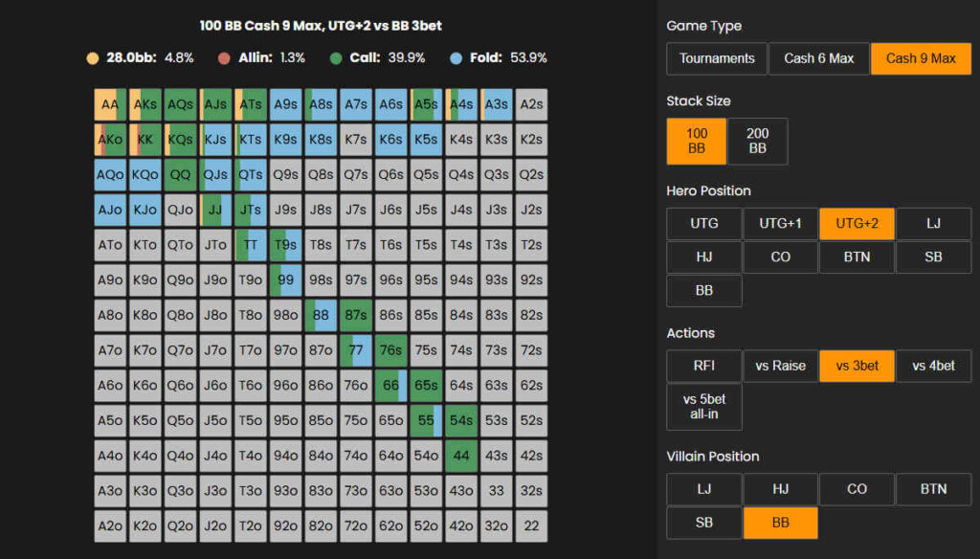Click the 87s hand cell
The width and height of the screenshot is (980, 559).
click(x=356, y=315)
